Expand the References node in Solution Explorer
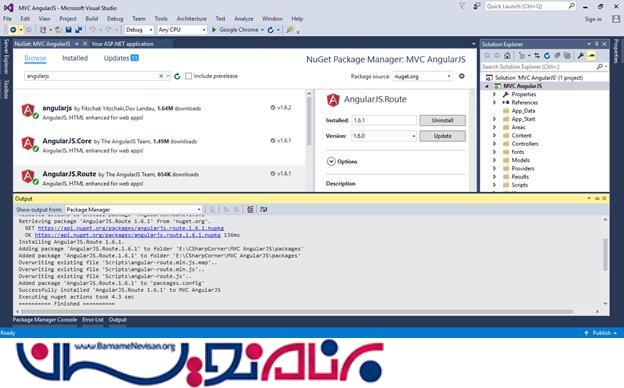Viewport: 624px width, 388px height. tap(494, 103)
